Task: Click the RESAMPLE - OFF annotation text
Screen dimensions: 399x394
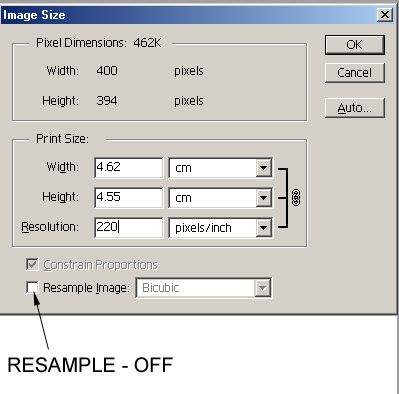Action: coord(90,365)
